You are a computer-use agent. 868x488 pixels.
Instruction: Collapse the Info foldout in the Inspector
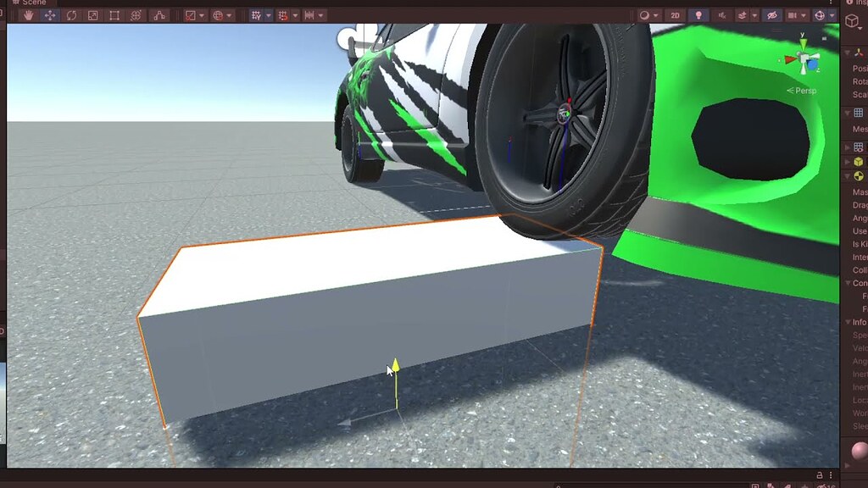(849, 322)
